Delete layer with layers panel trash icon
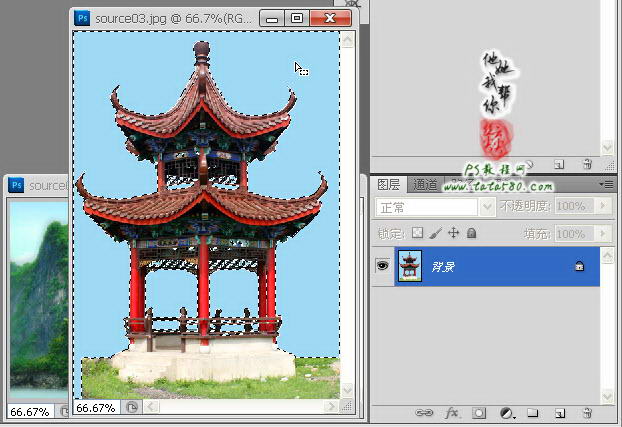622x427 pixels. (x=587, y=413)
